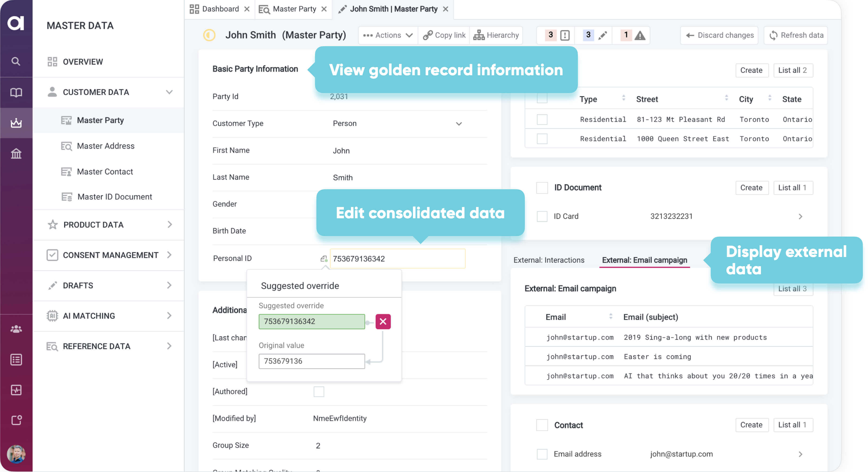
Task: Open the Actions dropdown menu
Action: [388, 35]
